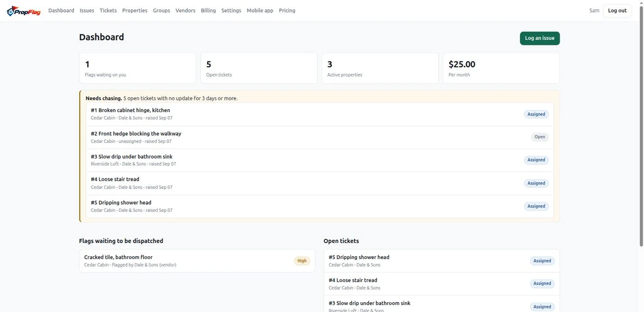644x312 pixels.
Task: Open the Flags waiting on you card
Action: click(x=137, y=68)
